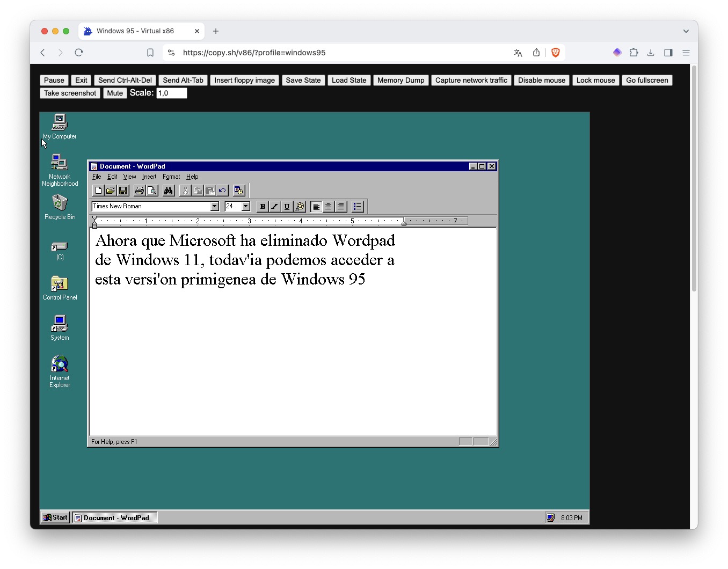The width and height of the screenshot is (728, 569).
Task: Expand the font size dropdown showing 24
Action: pyautogui.click(x=246, y=206)
